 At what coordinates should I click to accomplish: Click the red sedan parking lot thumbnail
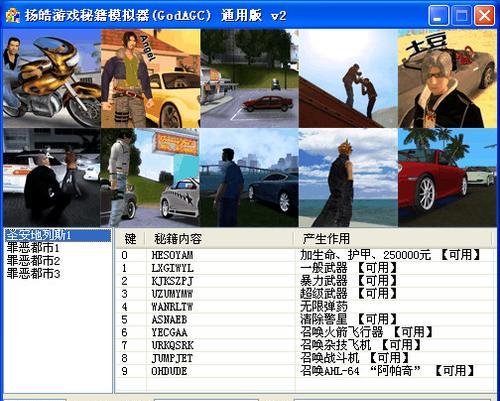point(250,78)
